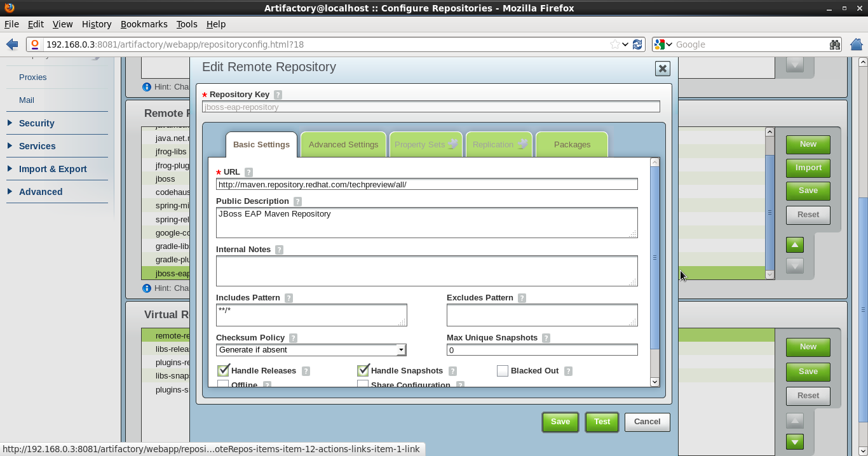The height and width of the screenshot is (456, 868).
Task: Click the Firefox back arrow button
Action: point(11,44)
